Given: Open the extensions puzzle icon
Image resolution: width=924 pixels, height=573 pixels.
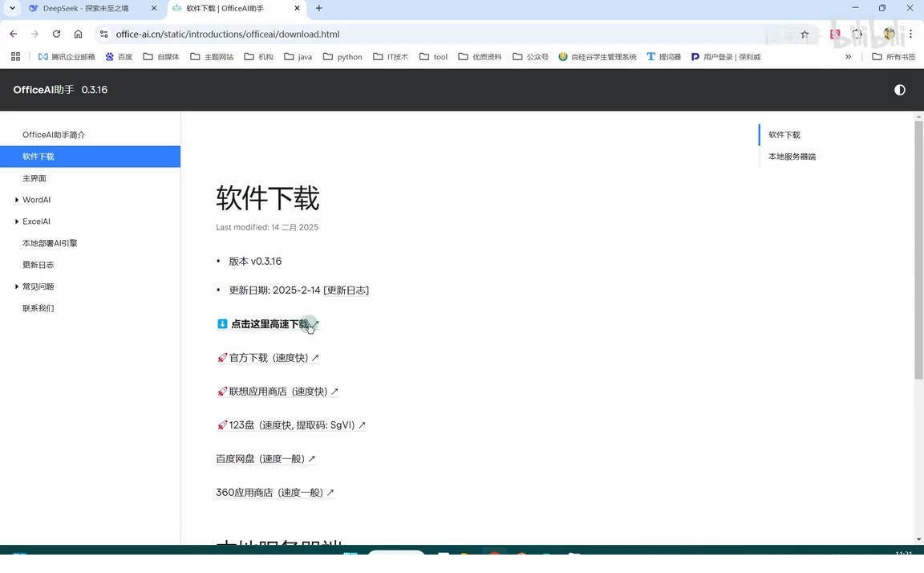Looking at the screenshot, I should (x=857, y=35).
